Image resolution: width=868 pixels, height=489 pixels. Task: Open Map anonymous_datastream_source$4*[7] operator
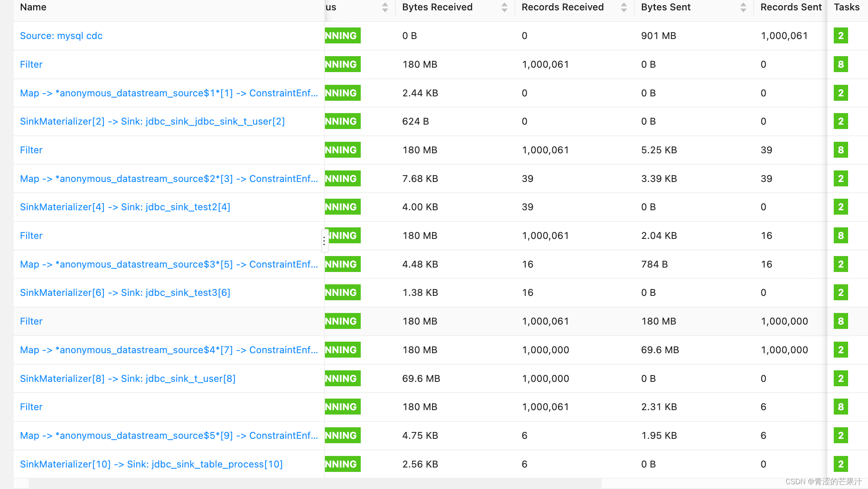tap(169, 350)
